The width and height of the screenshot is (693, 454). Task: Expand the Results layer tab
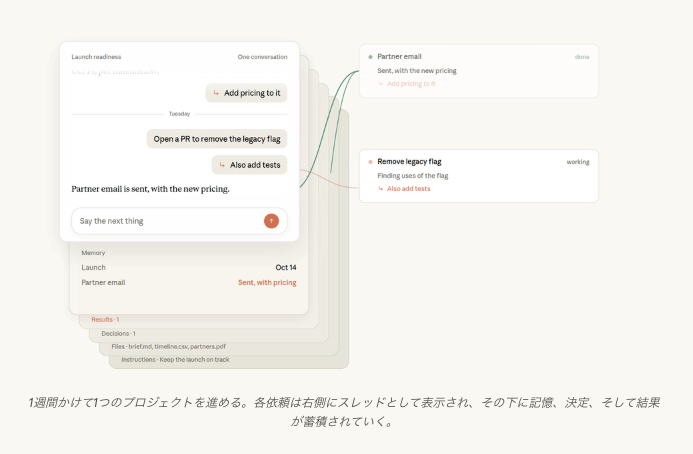click(x=105, y=320)
